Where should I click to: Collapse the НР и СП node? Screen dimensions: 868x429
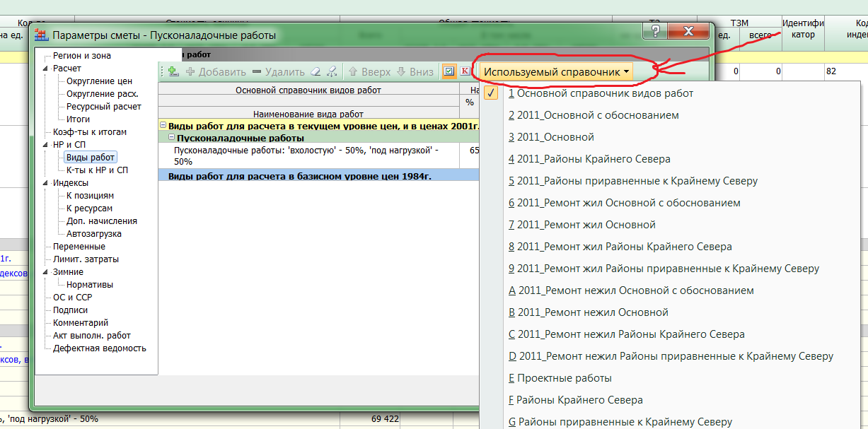click(x=46, y=145)
